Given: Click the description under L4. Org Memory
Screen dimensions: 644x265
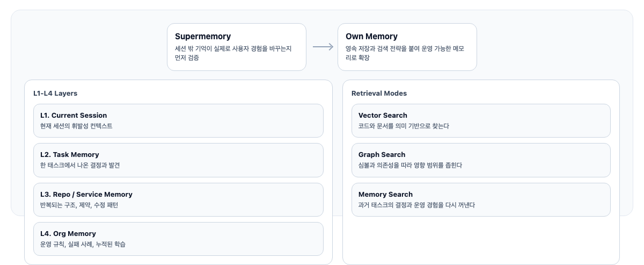Looking at the screenshot, I should (83, 244).
